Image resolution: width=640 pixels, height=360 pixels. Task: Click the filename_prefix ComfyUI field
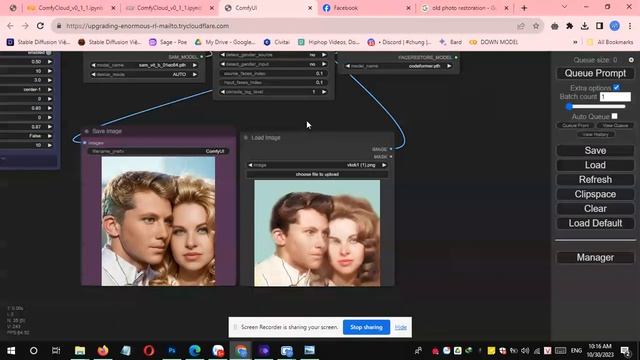click(x=158, y=151)
